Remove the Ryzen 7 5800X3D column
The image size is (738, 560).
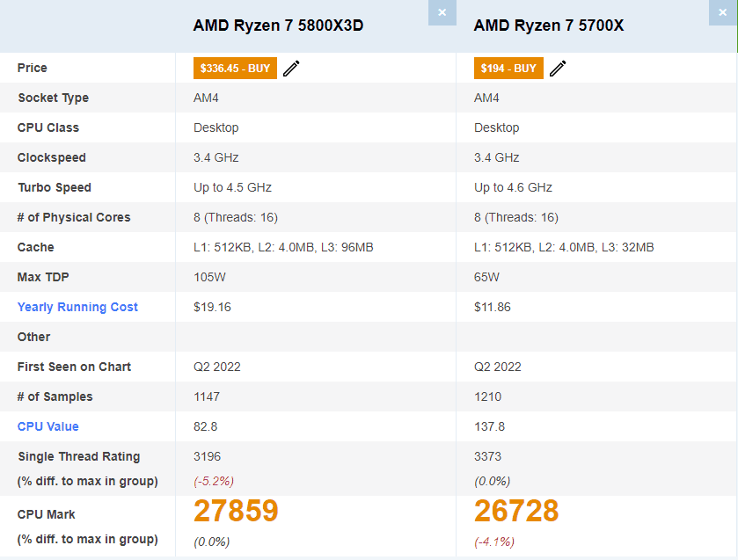[442, 12]
